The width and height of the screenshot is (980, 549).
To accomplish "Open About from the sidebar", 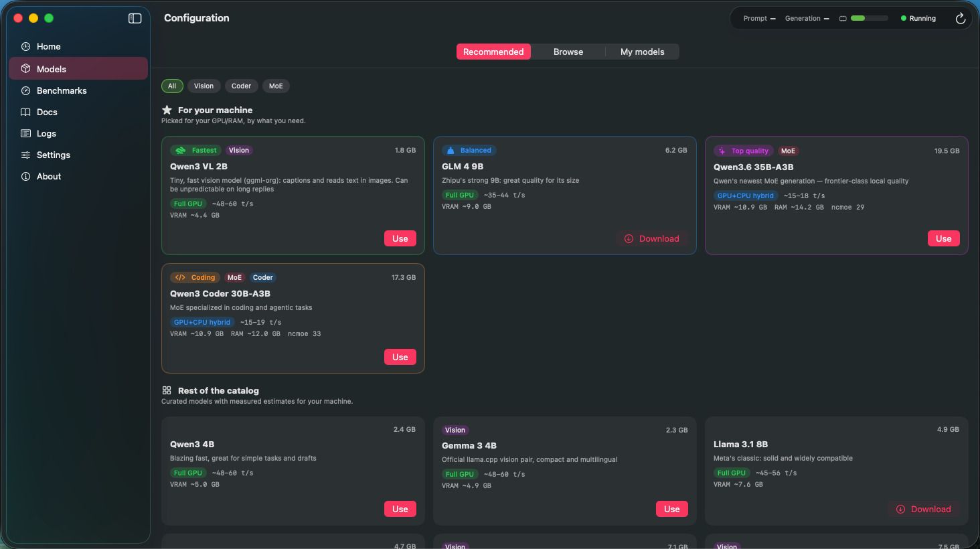I will pyautogui.click(x=78, y=177).
